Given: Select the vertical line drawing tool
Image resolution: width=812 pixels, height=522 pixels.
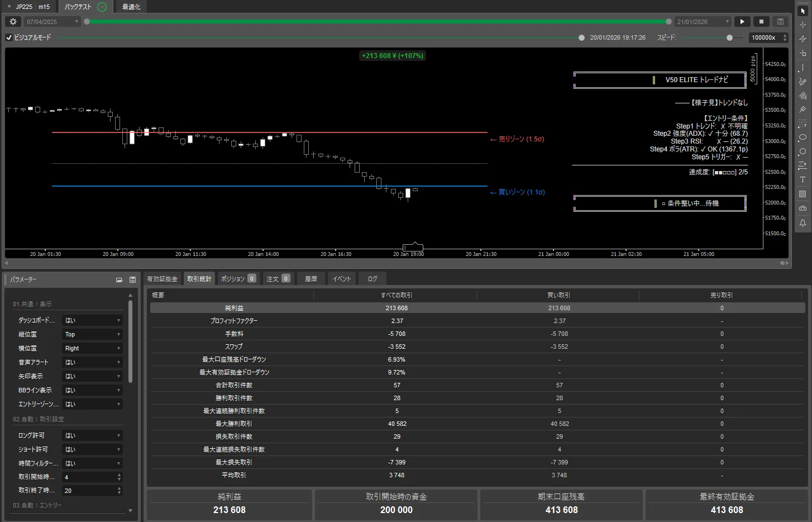Looking at the screenshot, I should click(x=803, y=68).
